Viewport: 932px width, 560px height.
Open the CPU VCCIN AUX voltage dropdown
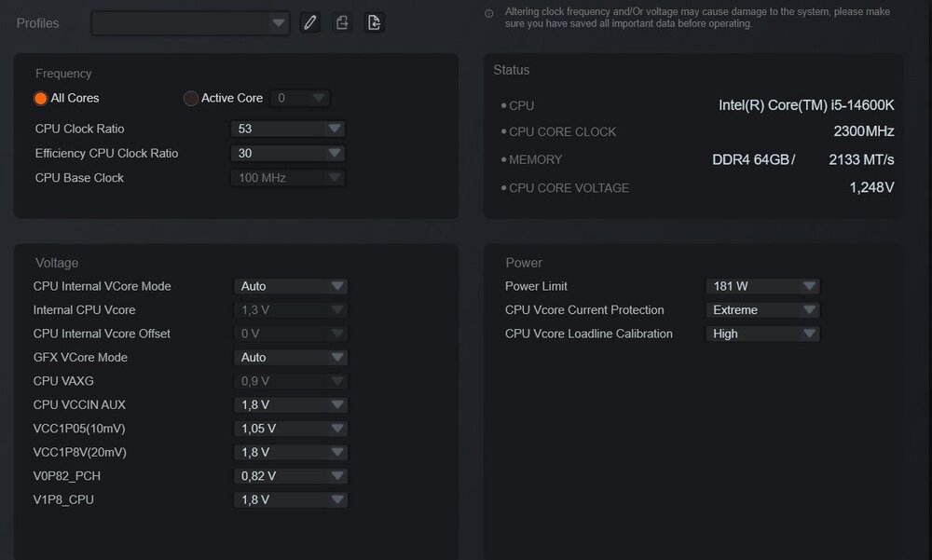click(x=290, y=405)
